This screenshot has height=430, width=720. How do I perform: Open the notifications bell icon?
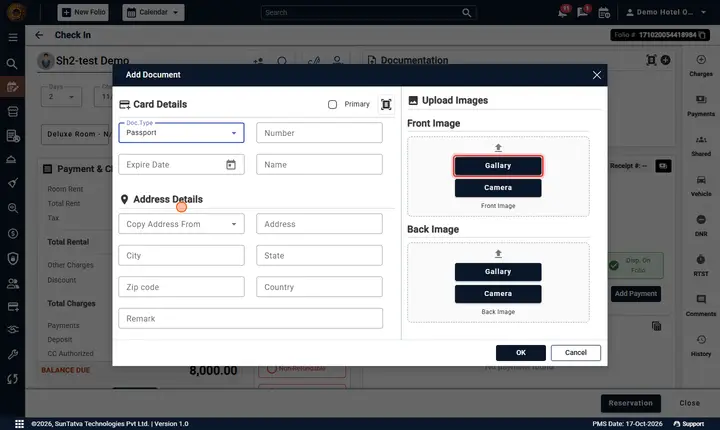pos(562,12)
